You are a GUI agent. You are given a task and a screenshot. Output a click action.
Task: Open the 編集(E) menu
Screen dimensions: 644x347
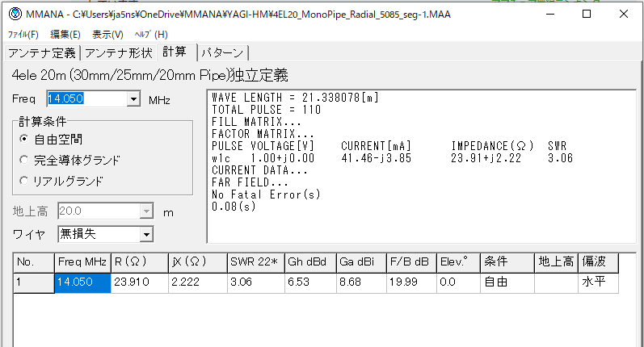tap(65, 34)
